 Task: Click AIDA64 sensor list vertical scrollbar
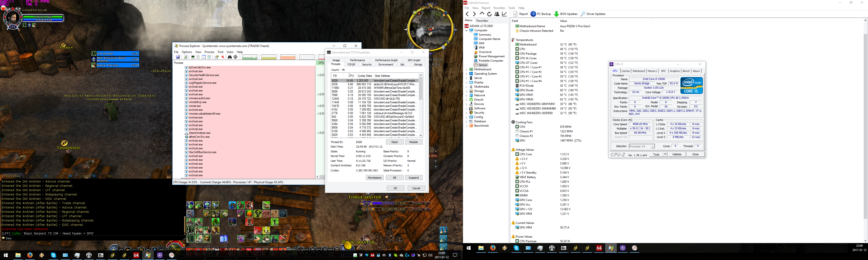(865, 130)
